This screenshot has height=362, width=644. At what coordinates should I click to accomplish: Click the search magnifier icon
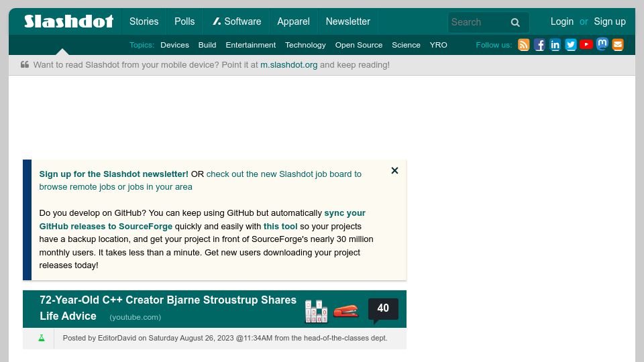tap(515, 23)
